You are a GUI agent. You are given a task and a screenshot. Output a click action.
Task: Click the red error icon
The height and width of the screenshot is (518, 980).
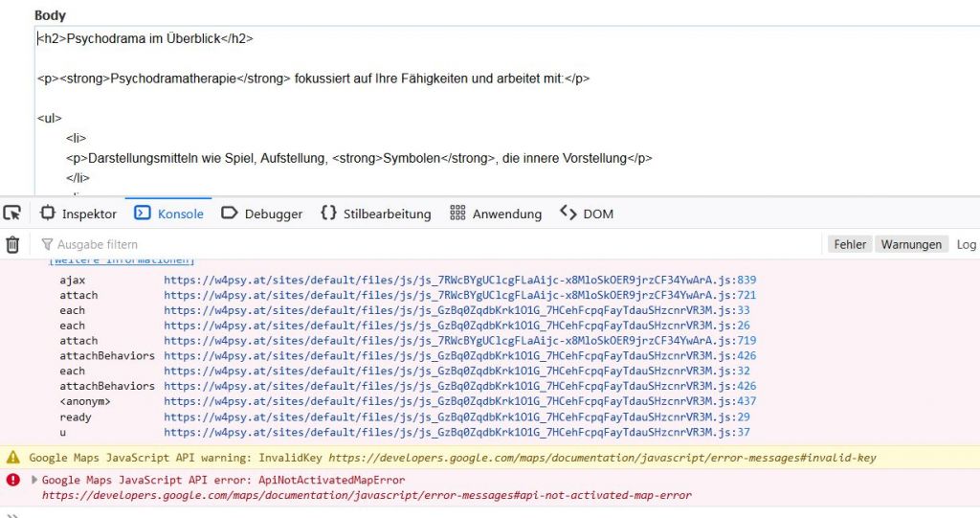point(13,480)
